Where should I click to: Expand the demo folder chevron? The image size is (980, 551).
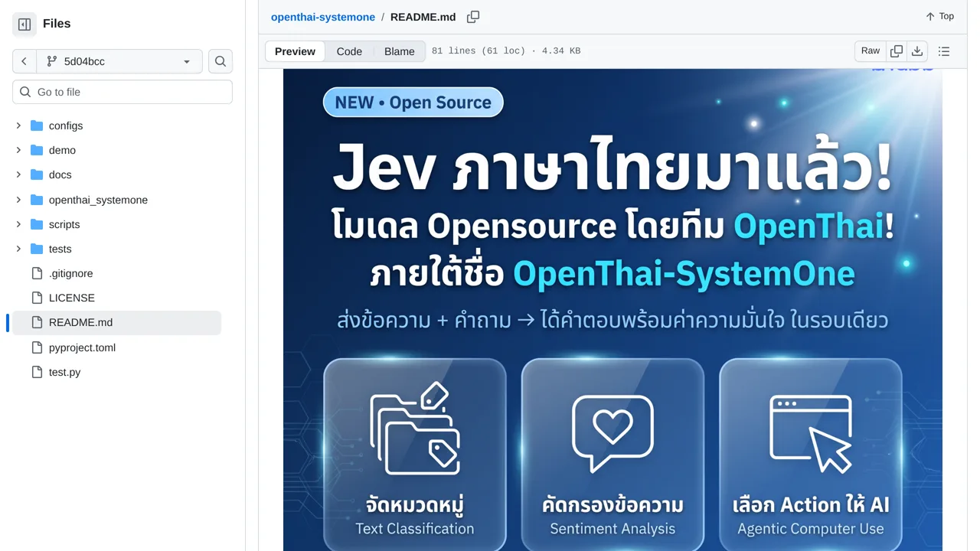coord(18,150)
